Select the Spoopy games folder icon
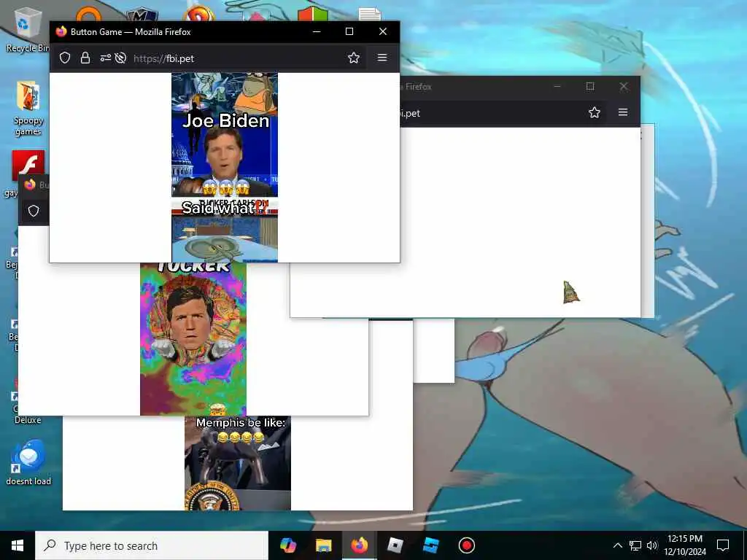Image resolution: width=747 pixels, height=560 pixels. coord(28,108)
